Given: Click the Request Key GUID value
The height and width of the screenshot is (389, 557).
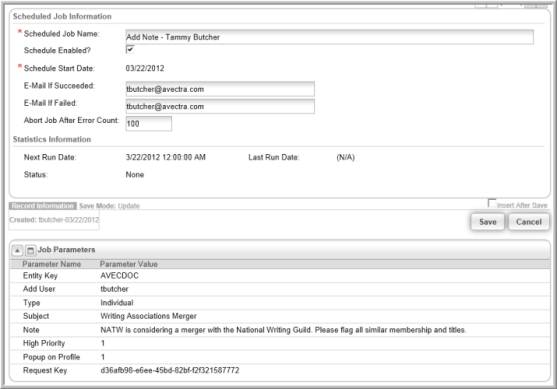Looking at the screenshot, I should [170, 371].
